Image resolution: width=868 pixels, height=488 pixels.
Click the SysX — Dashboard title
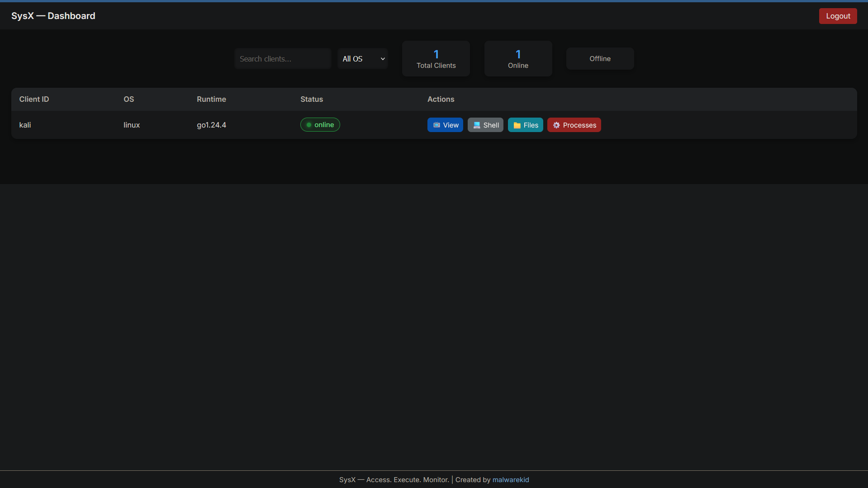pos(53,16)
